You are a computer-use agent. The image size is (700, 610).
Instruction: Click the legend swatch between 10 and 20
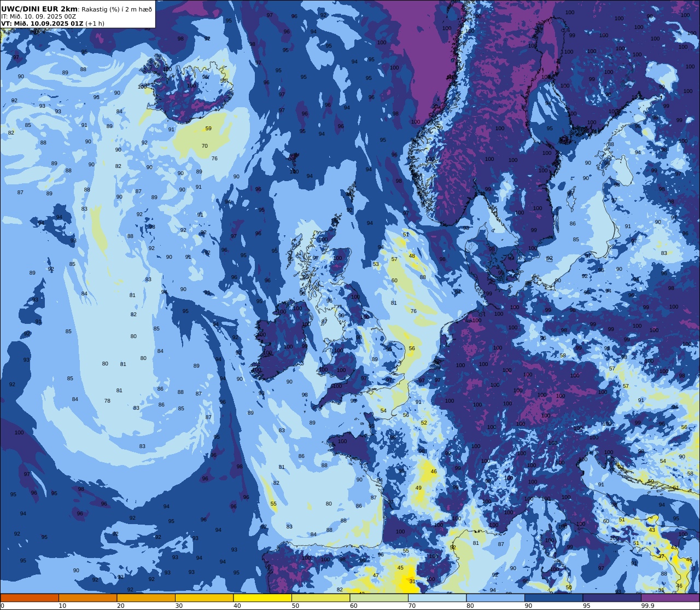[x=87, y=597]
